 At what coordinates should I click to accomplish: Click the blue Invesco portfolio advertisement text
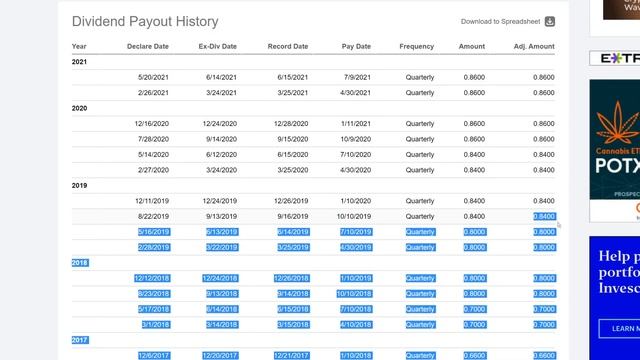point(619,272)
